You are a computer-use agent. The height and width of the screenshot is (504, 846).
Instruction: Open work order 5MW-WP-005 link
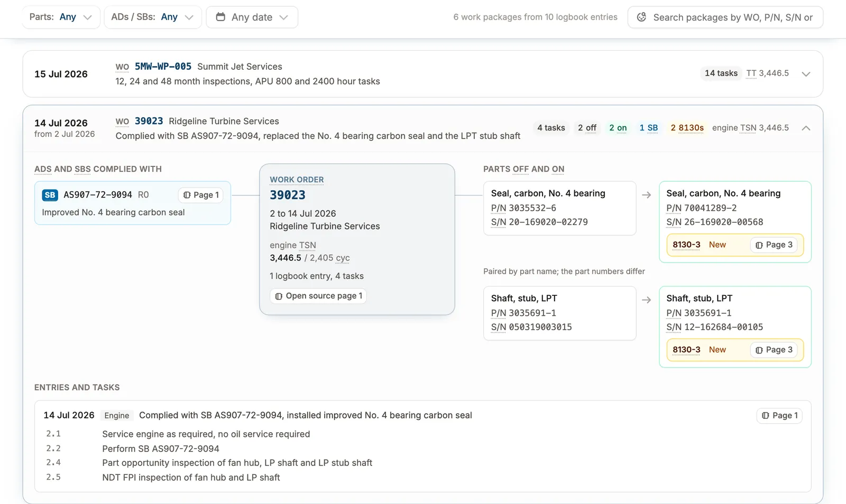[x=163, y=67]
